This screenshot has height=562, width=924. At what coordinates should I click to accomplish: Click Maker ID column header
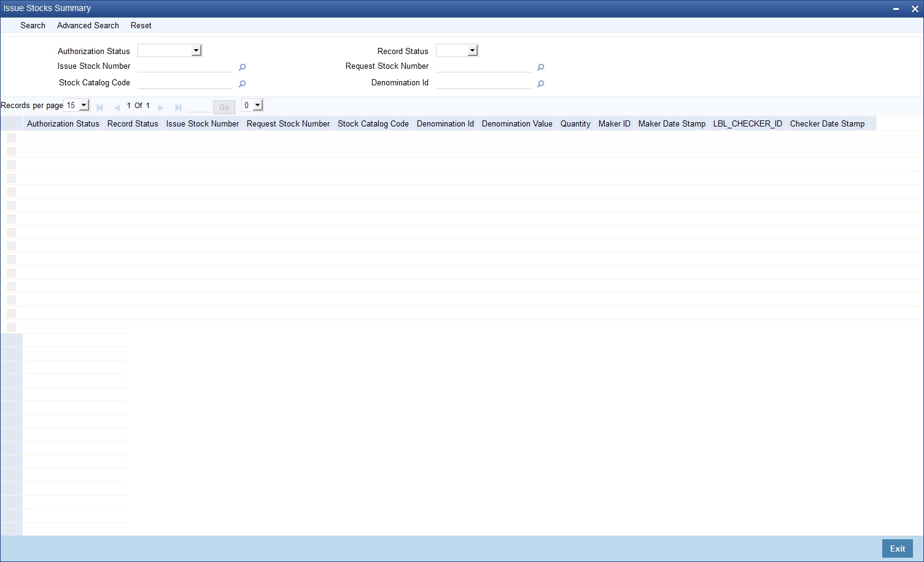(615, 123)
